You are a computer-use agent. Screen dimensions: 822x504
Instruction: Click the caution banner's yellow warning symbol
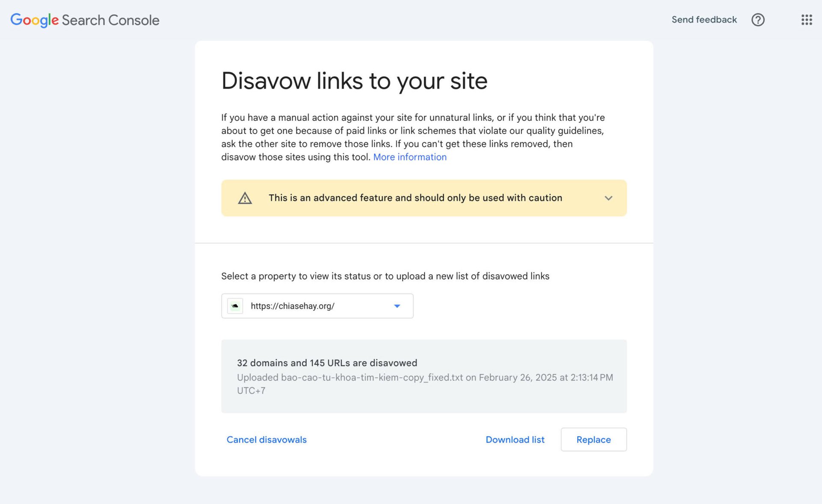tap(244, 198)
